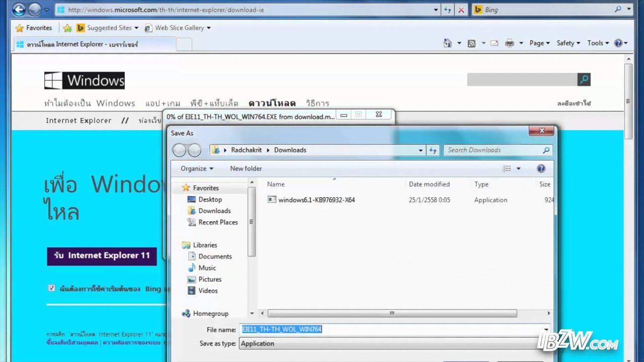The image size is (644, 362).
Task: Click the RSS feeds icon
Action: (471, 43)
